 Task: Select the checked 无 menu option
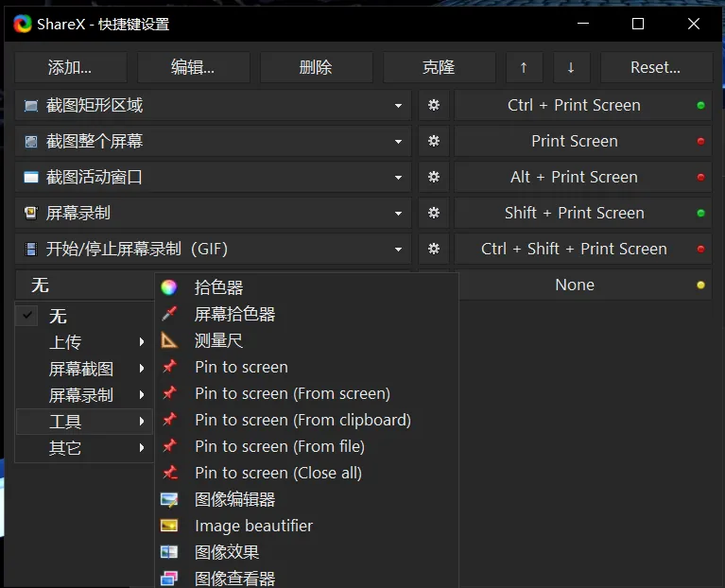pyautogui.click(x=85, y=316)
